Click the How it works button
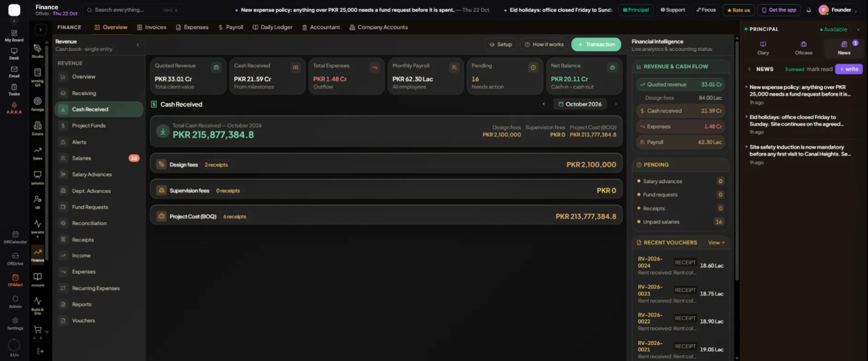 (544, 44)
